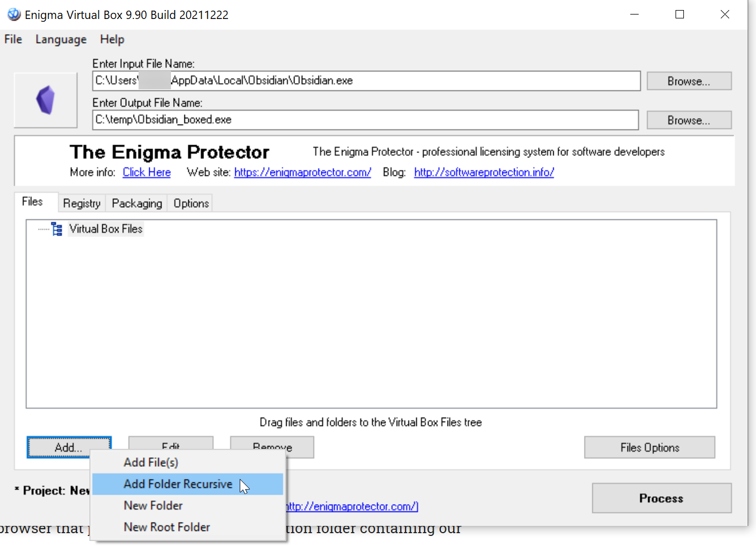Minimize the Enigma Virtual Box window
The height and width of the screenshot is (546, 756).
(634, 15)
